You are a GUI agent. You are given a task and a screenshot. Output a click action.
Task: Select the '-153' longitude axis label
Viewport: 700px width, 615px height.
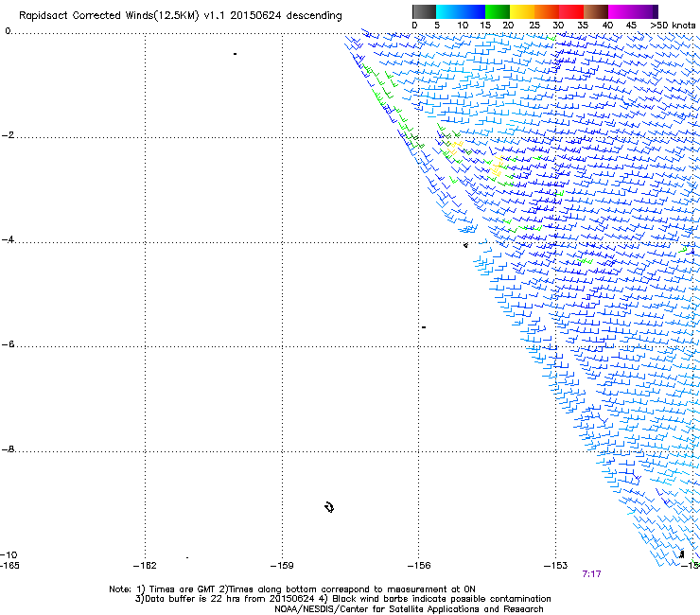556,566
